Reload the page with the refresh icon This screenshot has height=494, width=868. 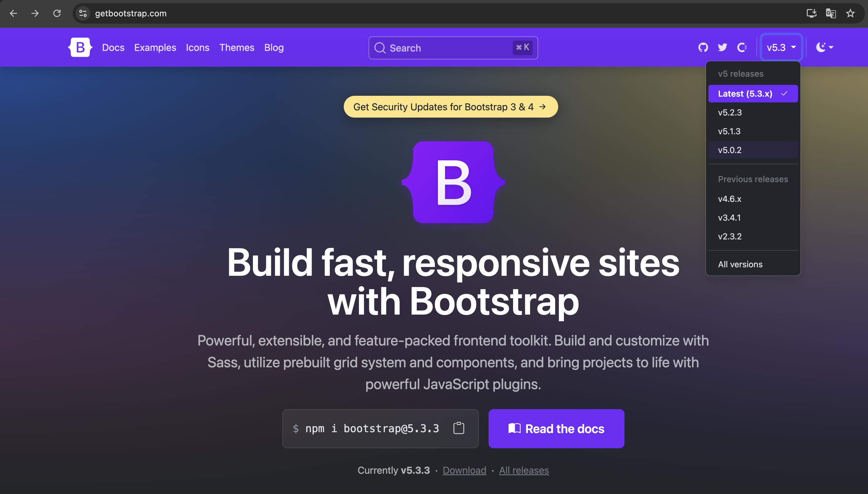(x=57, y=13)
